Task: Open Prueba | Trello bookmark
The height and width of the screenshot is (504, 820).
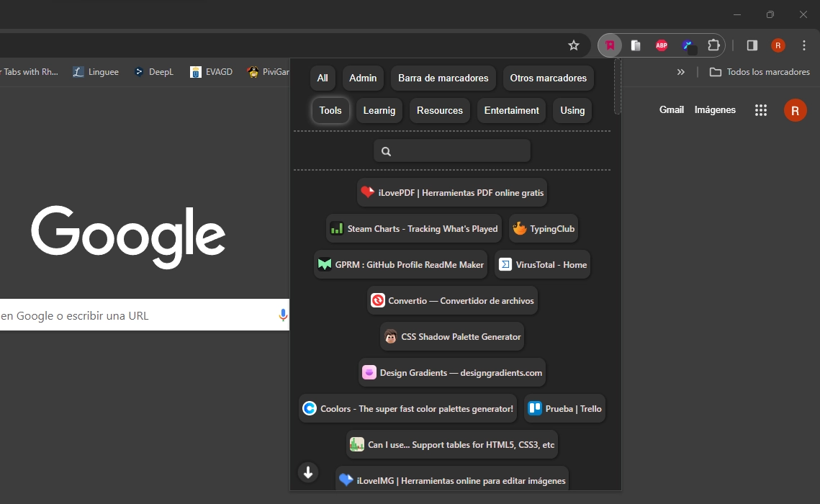Action: click(x=565, y=410)
